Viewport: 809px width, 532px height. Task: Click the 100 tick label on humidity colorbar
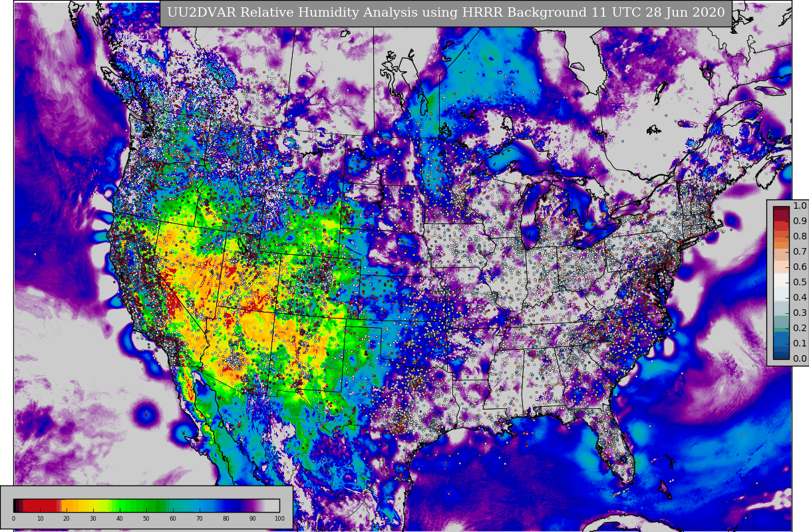tap(279, 519)
